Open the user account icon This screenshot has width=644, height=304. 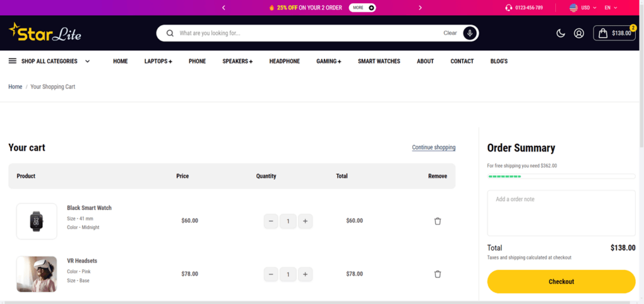[579, 33]
